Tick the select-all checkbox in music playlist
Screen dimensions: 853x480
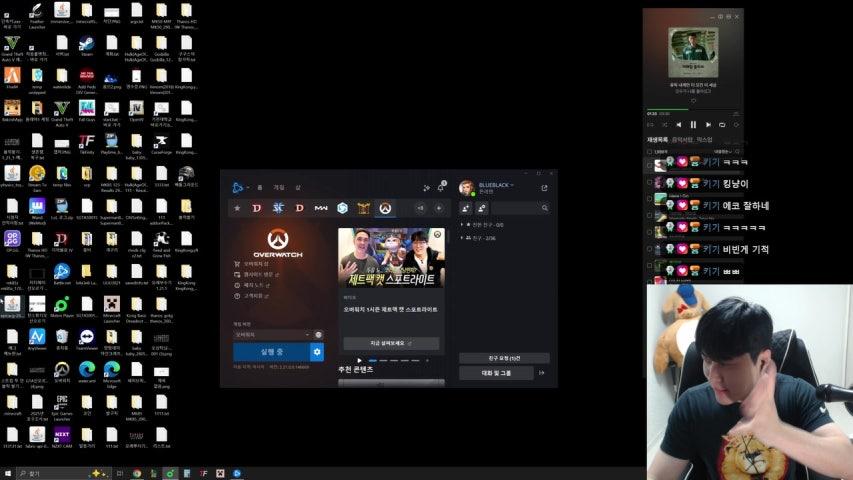coord(650,152)
